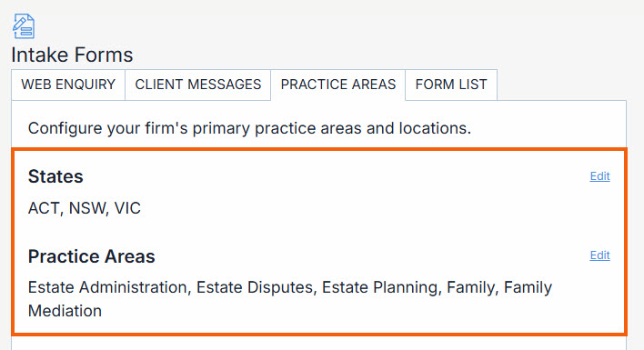Click the Intake Forms document pencil icon
The width and height of the screenshot is (644, 350).
[24, 26]
